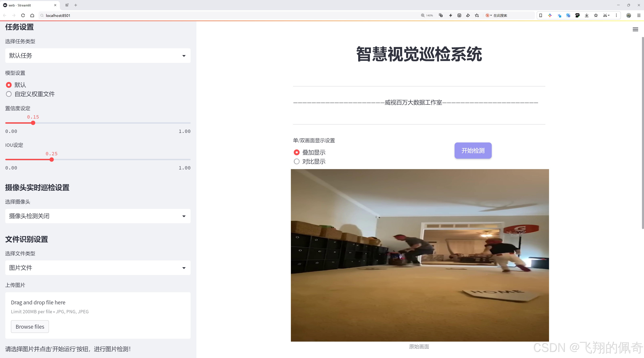Click the mobile device view icon in toolbar

[x=541, y=15]
